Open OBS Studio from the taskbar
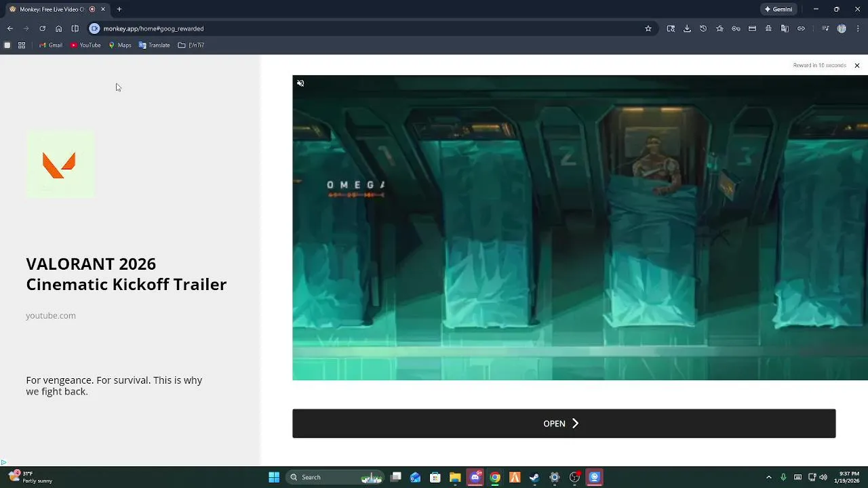Screen dimensions: 868x488 [574, 477]
